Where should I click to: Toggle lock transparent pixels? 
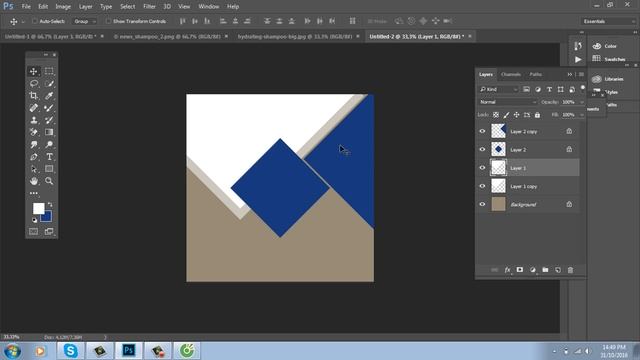[496, 115]
